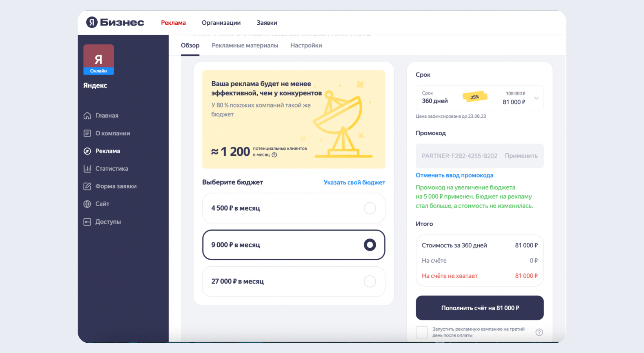This screenshot has height=353, width=644.
Task: Open the Организации top menu item
Action: [x=221, y=23]
